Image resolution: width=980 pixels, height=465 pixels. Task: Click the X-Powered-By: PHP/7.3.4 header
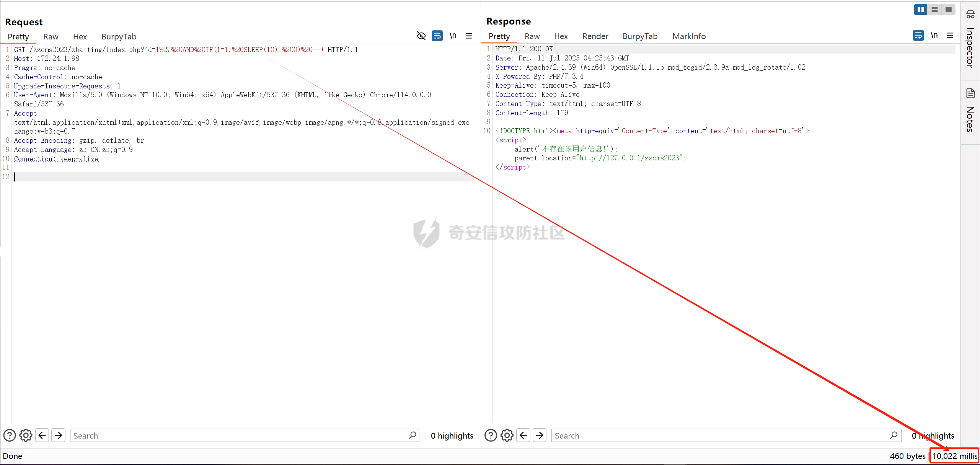click(539, 77)
